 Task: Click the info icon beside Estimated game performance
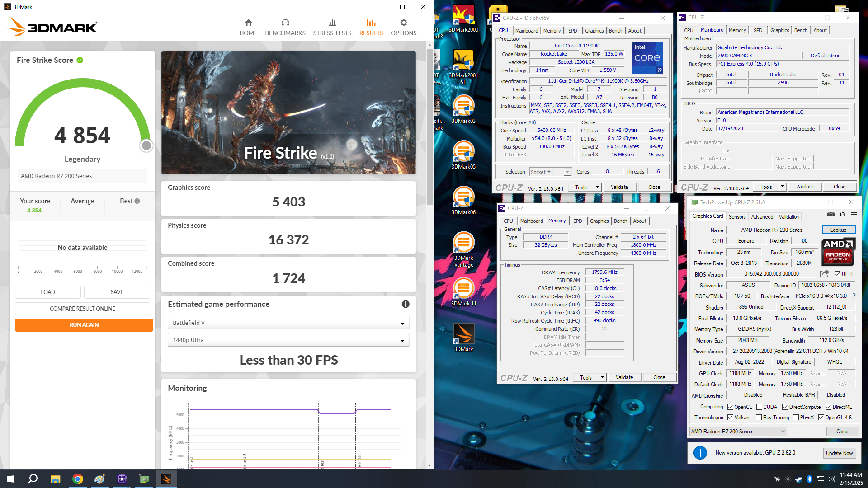coord(406,304)
